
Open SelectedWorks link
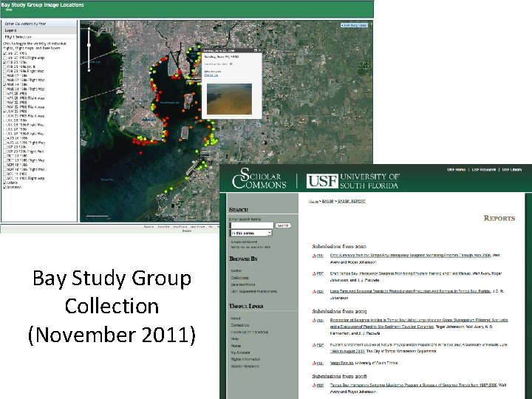[243, 284]
